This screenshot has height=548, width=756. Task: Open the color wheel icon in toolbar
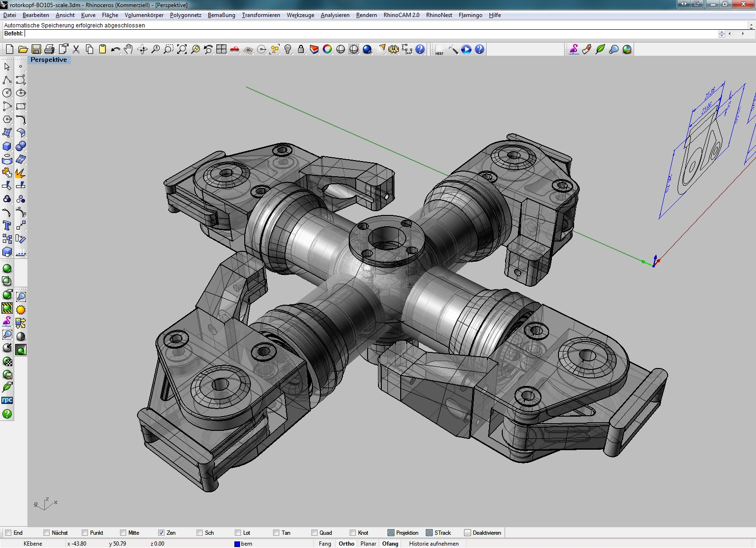[327, 49]
